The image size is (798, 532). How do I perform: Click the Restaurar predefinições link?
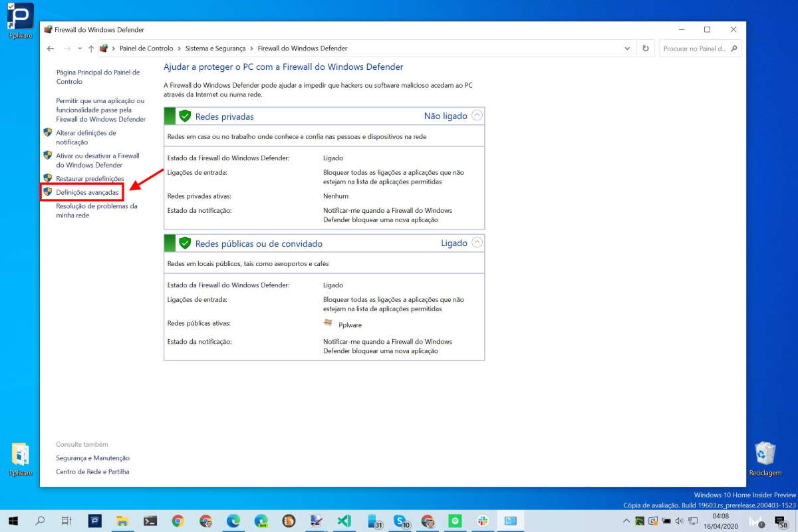pyautogui.click(x=90, y=178)
